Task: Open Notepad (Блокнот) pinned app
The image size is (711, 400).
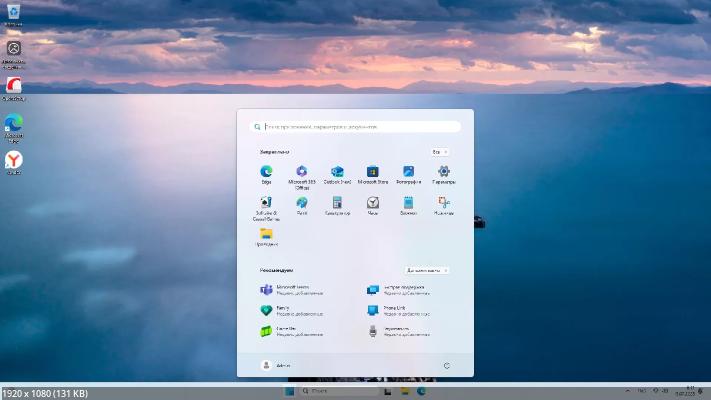Action: (408, 206)
